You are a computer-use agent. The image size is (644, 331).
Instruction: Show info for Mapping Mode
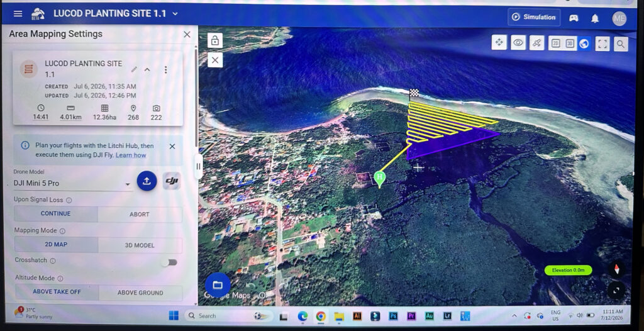62,231
